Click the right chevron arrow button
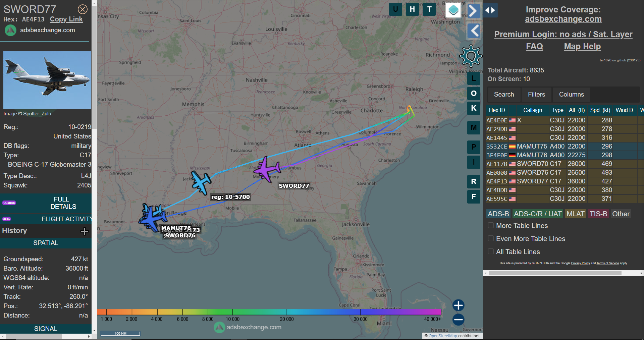The width and height of the screenshot is (644, 340). tap(474, 11)
